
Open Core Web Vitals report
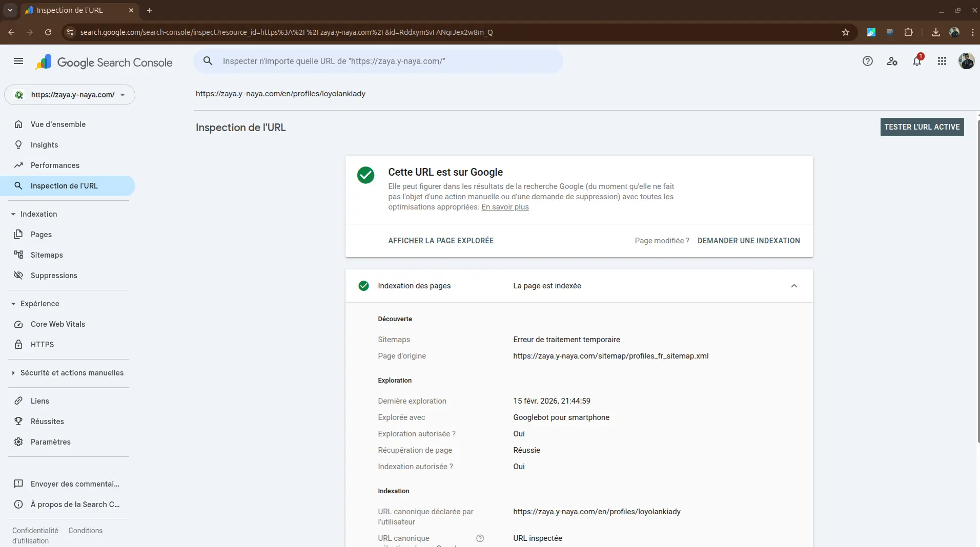coord(57,324)
